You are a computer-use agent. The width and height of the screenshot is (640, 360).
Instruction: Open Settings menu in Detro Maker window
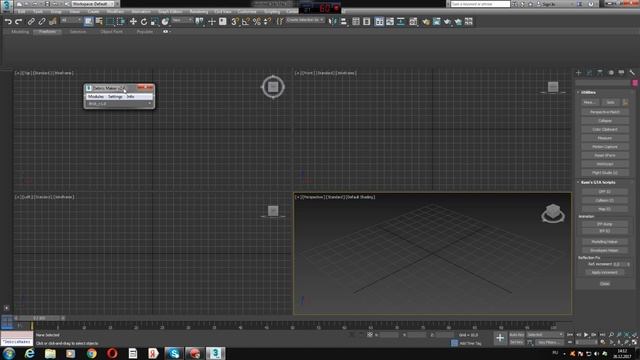point(115,97)
